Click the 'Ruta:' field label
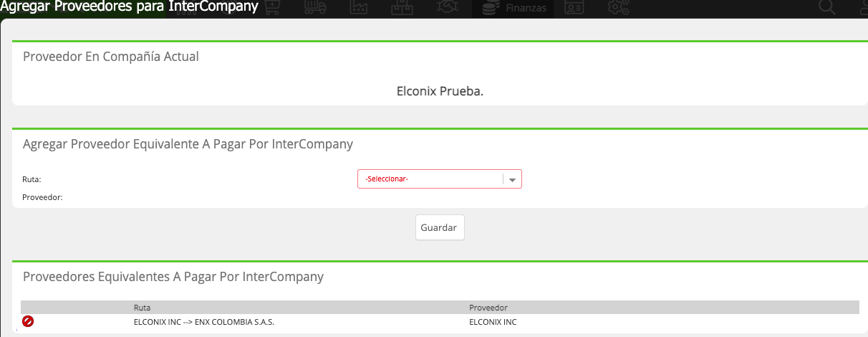Screen dimensions: 868x337 click(x=32, y=179)
